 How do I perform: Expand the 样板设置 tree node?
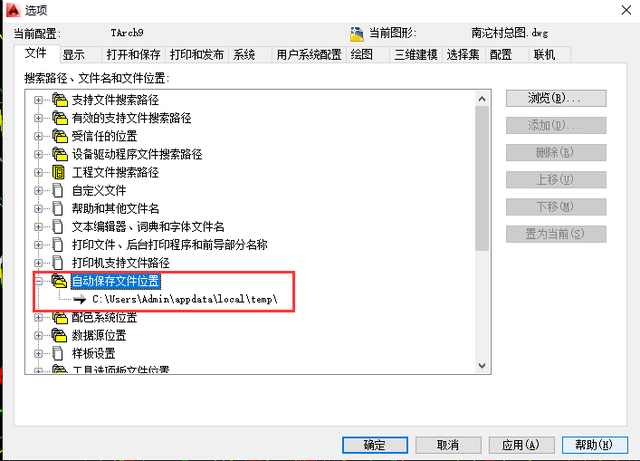38,354
